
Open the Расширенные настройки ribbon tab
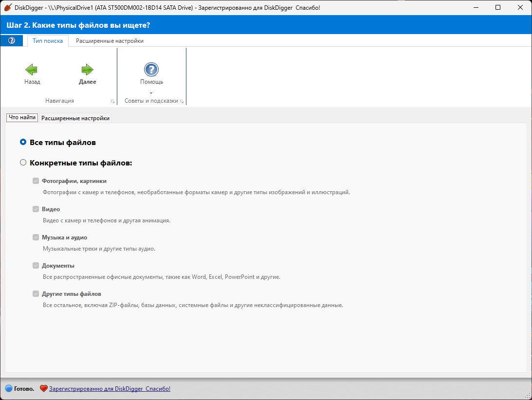tap(110, 41)
